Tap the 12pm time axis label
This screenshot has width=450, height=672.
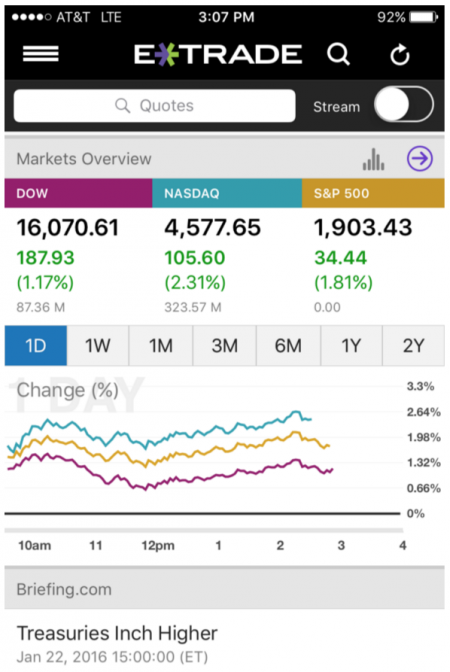(158, 546)
